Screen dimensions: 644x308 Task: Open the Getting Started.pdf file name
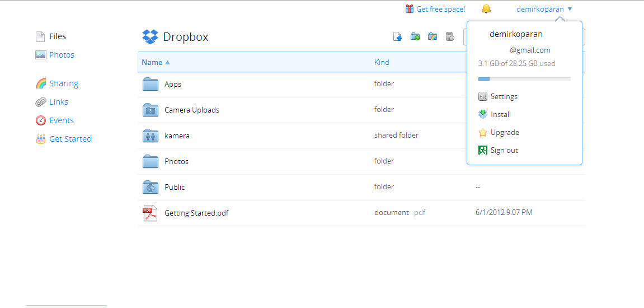tap(196, 213)
